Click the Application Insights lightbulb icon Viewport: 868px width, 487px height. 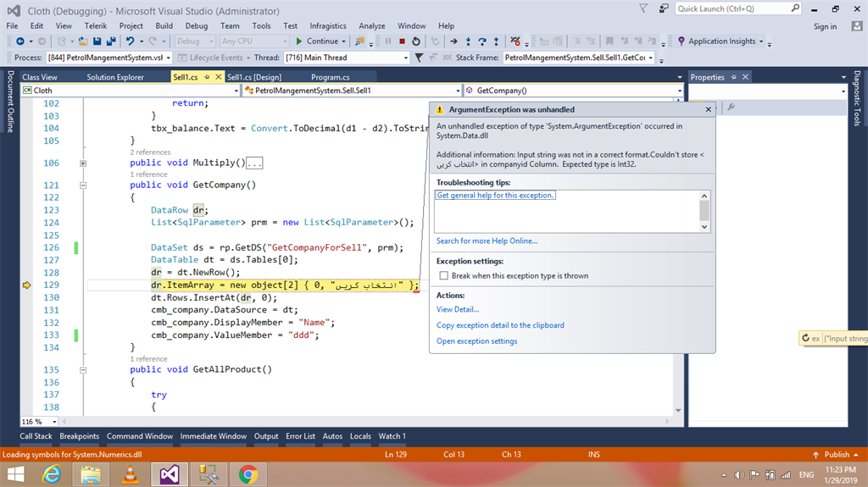682,42
